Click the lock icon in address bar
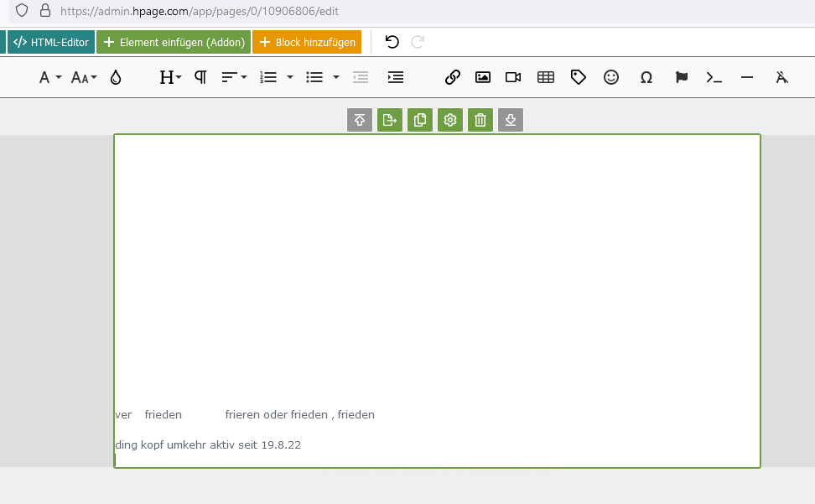 pyautogui.click(x=45, y=10)
